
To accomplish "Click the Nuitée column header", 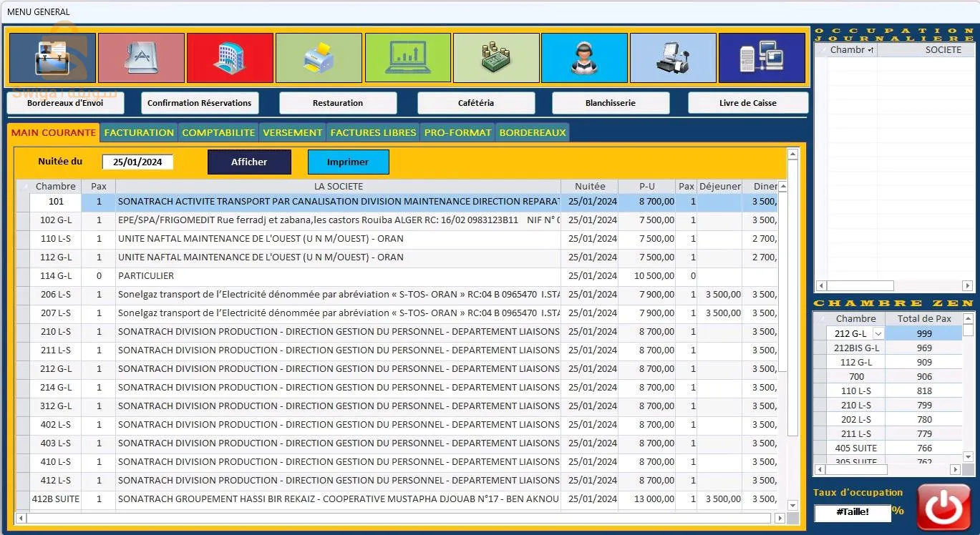I will 590,186.
